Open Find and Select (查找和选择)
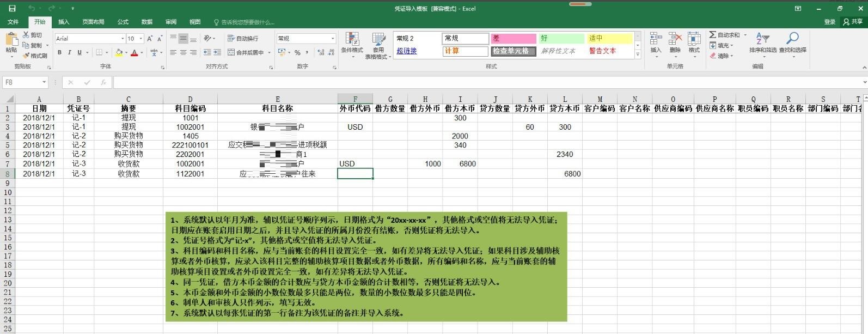Screen dimensions: 868x334 coord(792,38)
